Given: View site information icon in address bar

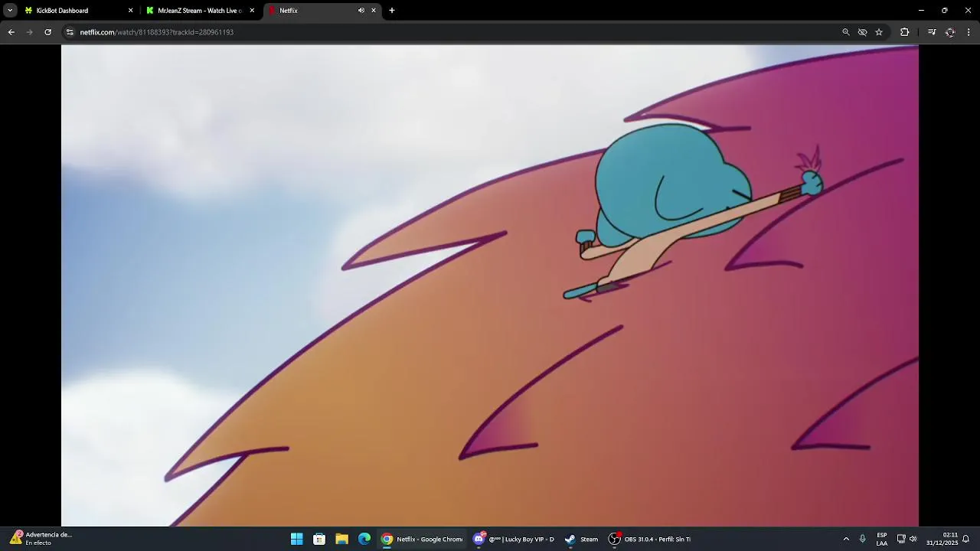Looking at the screenshot, I should coord(70,32).
